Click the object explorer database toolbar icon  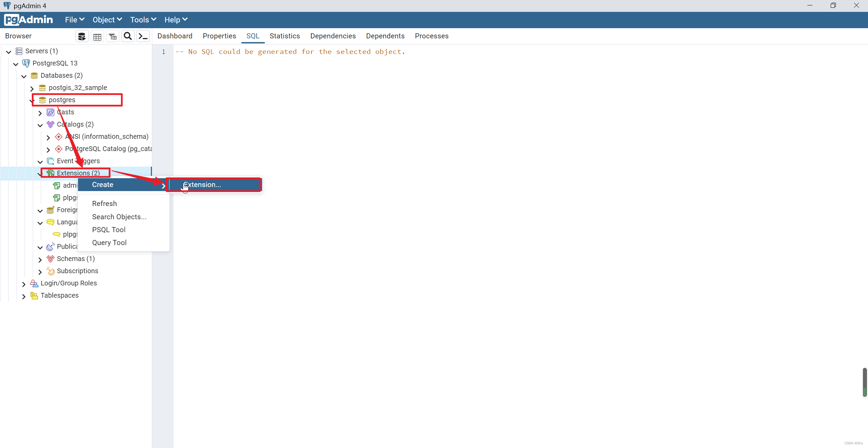[82, 36]
